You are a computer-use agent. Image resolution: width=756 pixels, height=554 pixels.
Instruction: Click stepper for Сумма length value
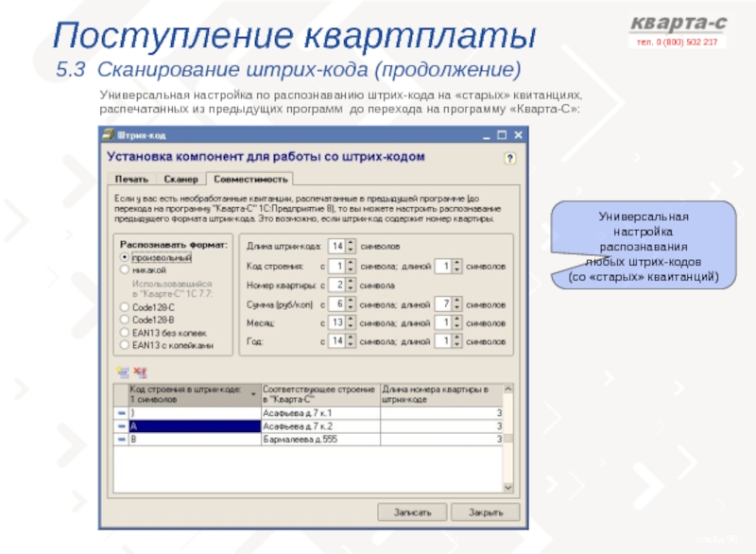pyautogui.click(x=457, y=304)
